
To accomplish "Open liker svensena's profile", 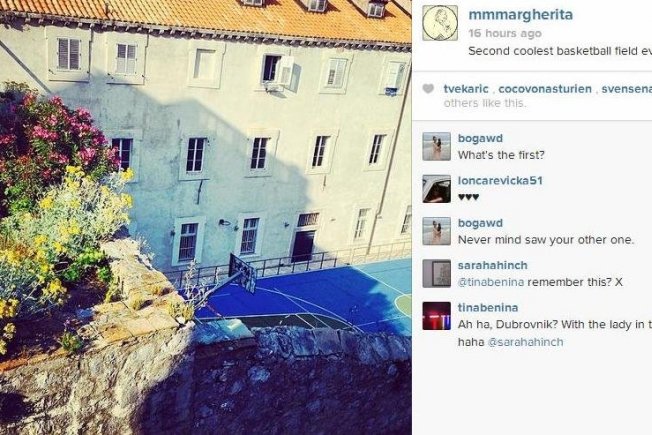I will pyautogui.click(x=627, y=89).
